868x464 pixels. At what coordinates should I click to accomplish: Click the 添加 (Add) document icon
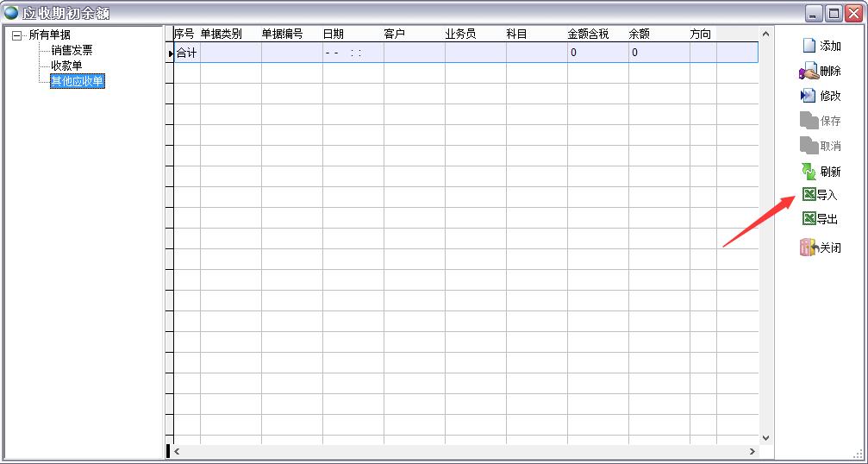809,46
